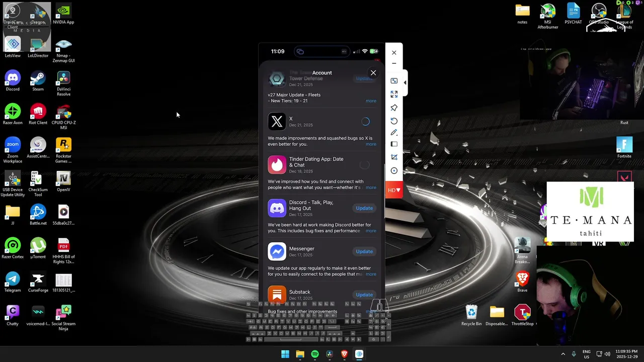Click the screenshot crop icon in toolbar
Viewport: 644px width, 362px height.
tap(394, 157)
